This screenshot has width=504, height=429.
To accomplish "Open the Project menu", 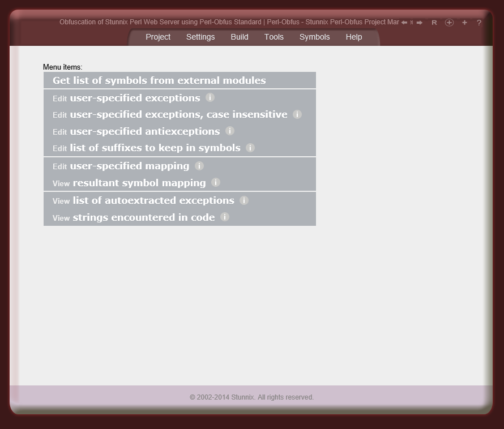I will [x=158, y=37].
